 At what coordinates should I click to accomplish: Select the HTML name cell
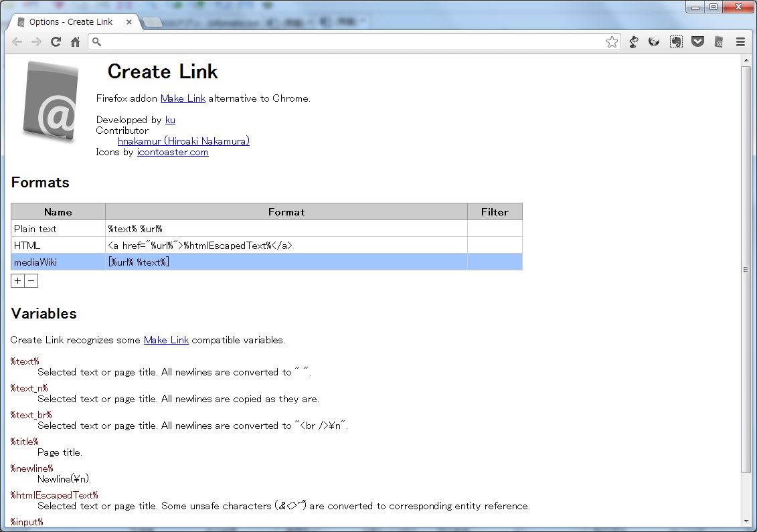point(58,245)
